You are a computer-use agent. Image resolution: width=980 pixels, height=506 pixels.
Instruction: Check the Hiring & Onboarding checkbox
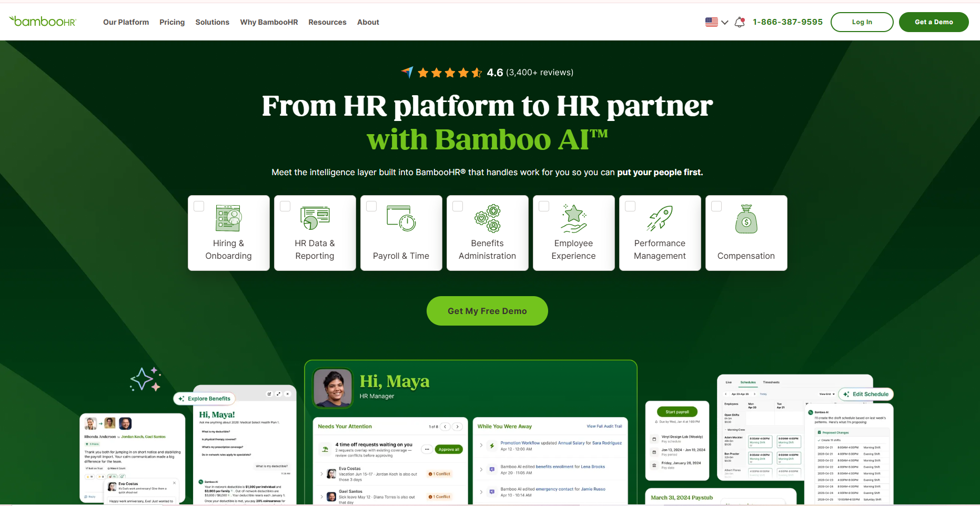pos(199,206)
